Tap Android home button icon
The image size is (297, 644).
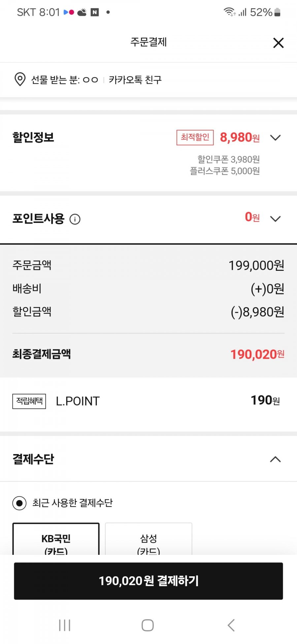(x=148, y=625)
